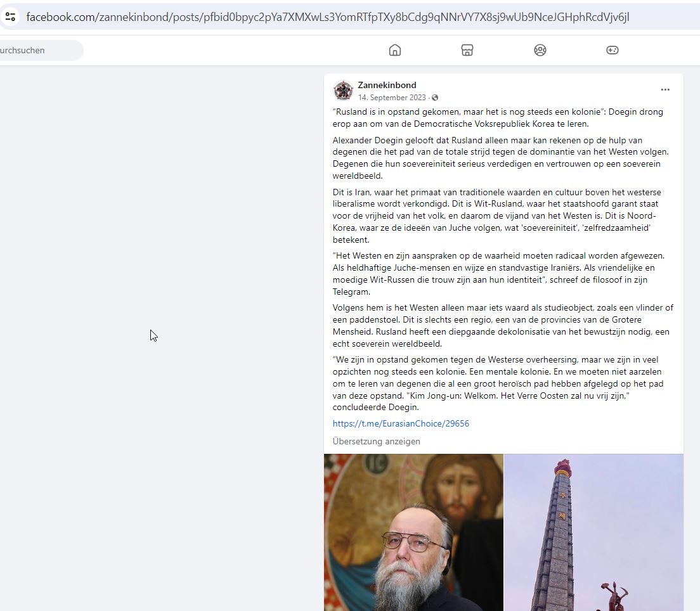Open the three-dot post options menu
Screen dimensions: 700x611
click(x=664, y=90)
